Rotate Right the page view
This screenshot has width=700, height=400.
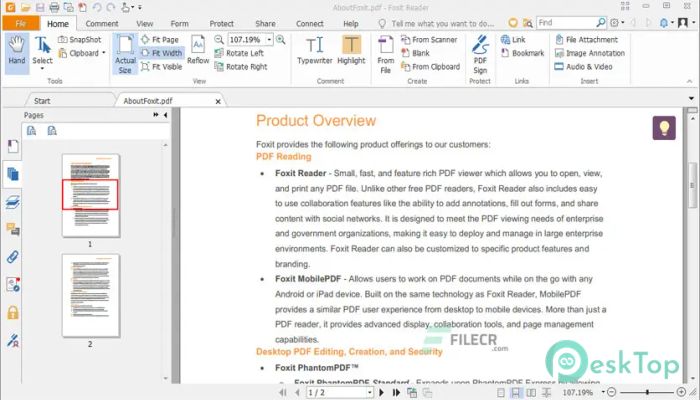click(x=241, y=67)
